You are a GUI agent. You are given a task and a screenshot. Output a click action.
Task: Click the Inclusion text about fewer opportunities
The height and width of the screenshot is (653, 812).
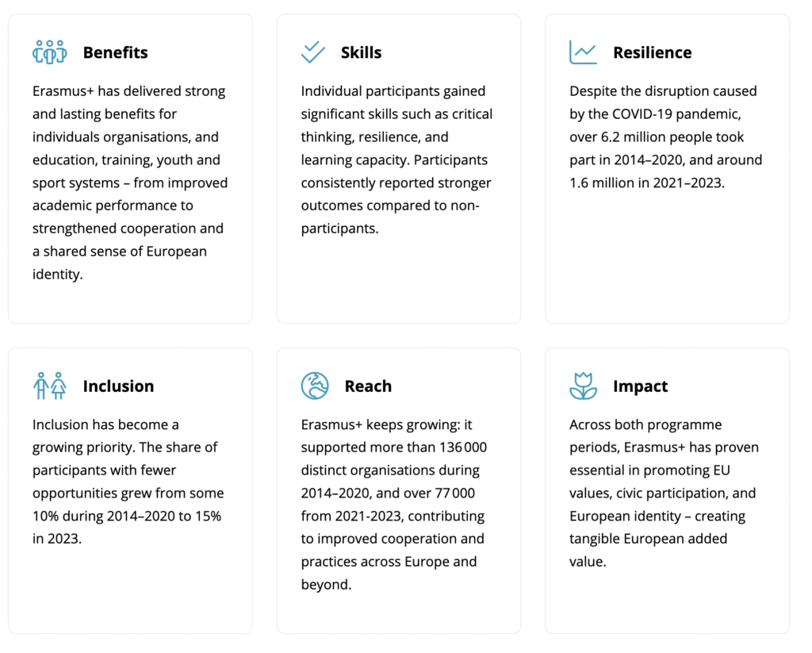click(128, 482)
